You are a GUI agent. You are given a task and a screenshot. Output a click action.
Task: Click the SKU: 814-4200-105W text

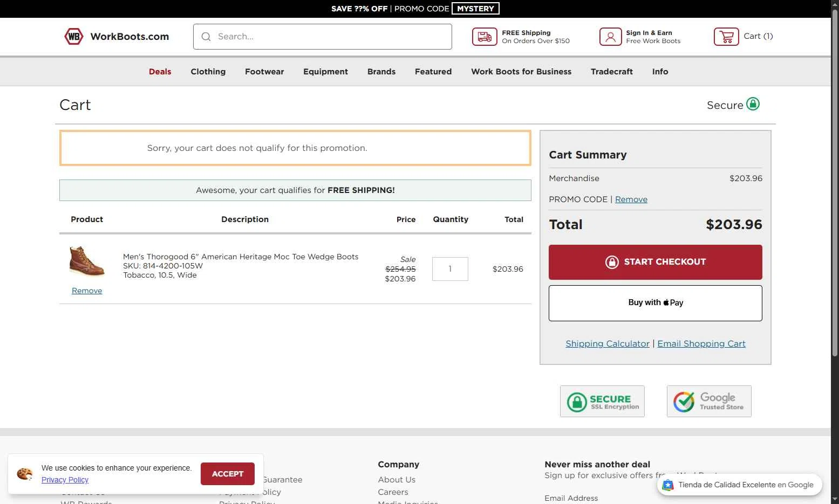(163, 266)
